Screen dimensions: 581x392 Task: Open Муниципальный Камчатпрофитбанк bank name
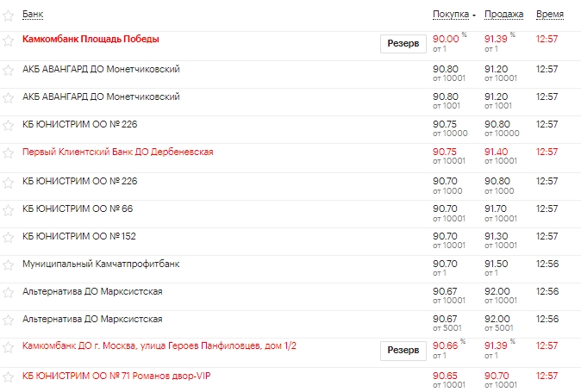coord(101,264)
